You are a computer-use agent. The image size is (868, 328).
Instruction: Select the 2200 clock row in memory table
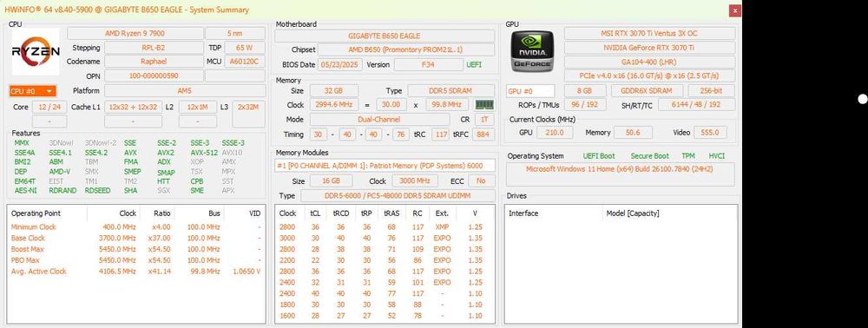click(x=385, y=260)
